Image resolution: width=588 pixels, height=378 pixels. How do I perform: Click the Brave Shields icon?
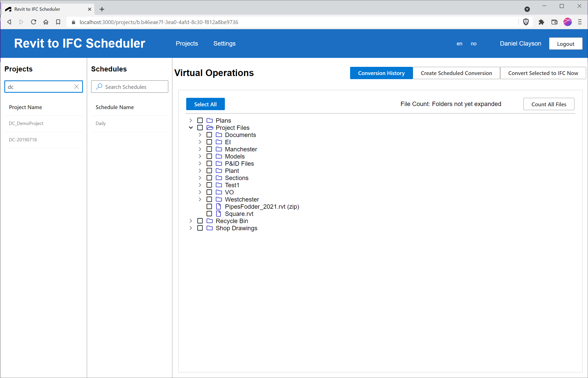pos(526,22)
